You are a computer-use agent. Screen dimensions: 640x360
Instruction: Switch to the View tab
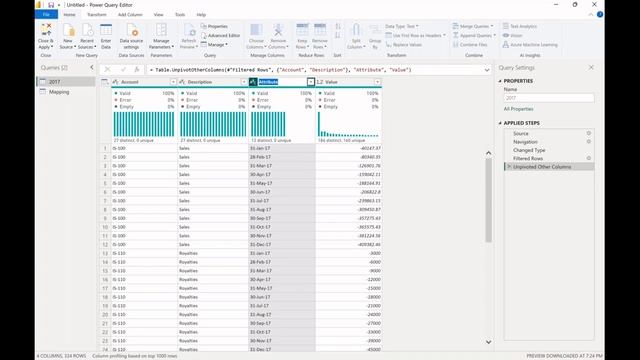pyautogui.click(x=158, y=15)
